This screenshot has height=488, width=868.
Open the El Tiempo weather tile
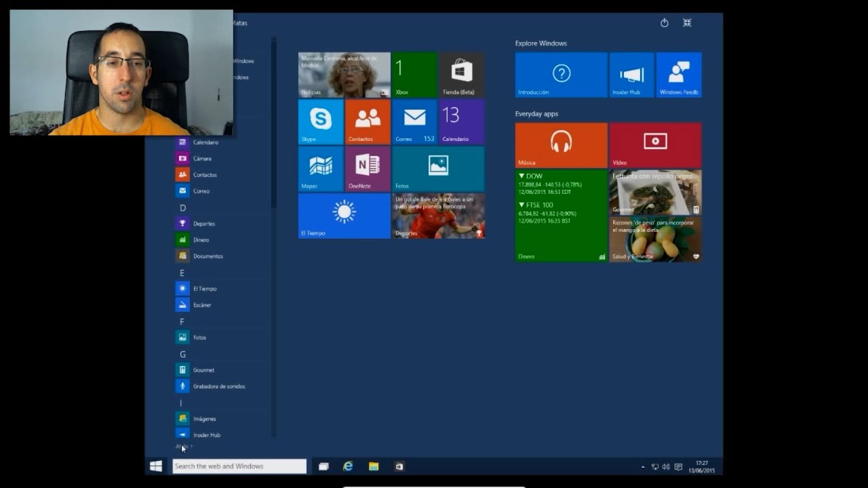[x=344, y=216]
